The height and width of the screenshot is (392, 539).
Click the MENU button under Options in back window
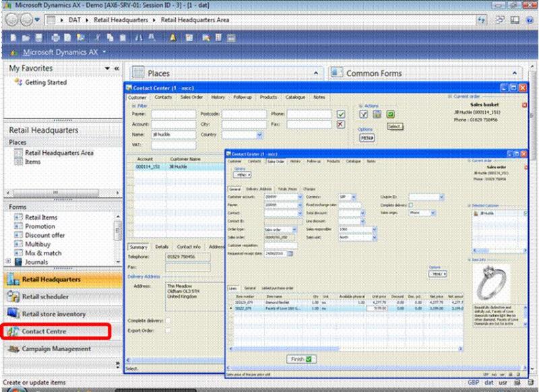tap(367, 138)
